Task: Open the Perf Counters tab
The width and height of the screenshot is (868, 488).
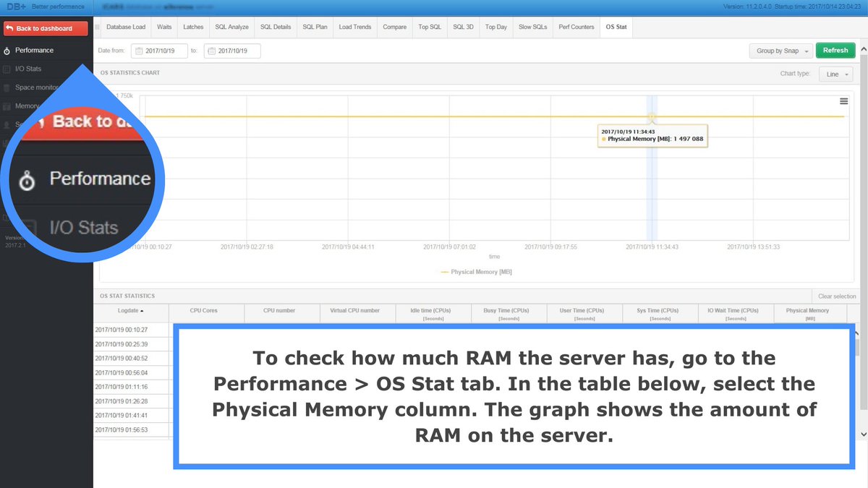Action: (x=576, y=27)
